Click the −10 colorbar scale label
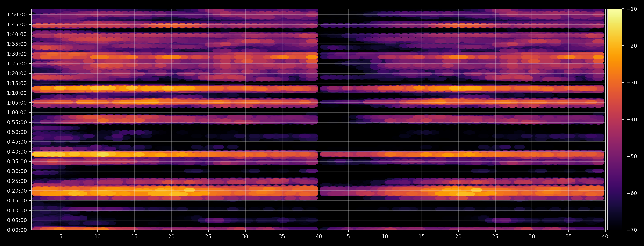This screenshot has height=246, width=644. tap(632, 9)
